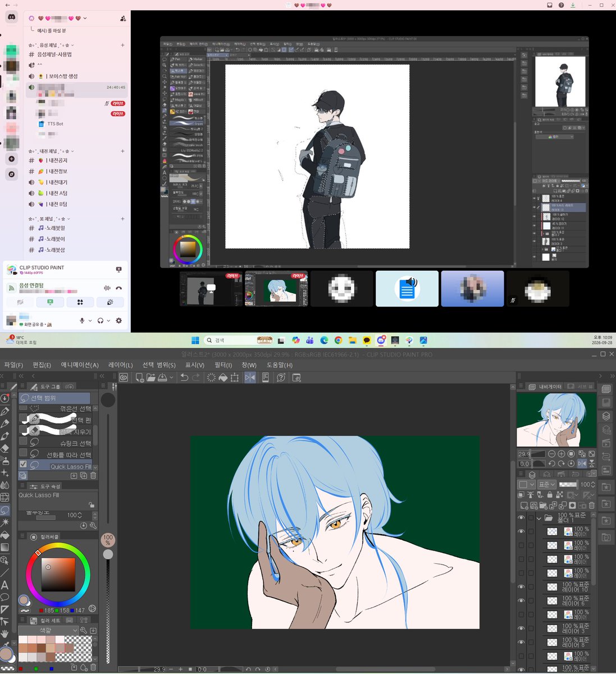The height and width of the screenshot is (674, 616).
Task: Toggle visibility of 레이어 3
Action: click(521, 628)
